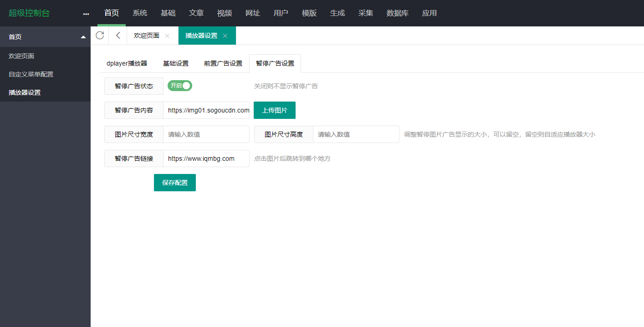Image resolution: width=644 pixels, height=327 pixels.
Task: Open the 视频 top menu
Action: click(225, 13)
